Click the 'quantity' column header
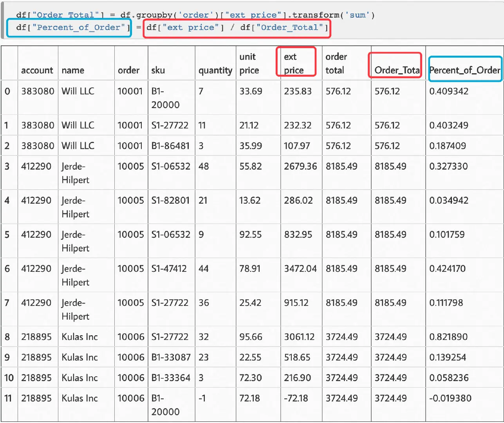504x423 pixels. point(215,70)
